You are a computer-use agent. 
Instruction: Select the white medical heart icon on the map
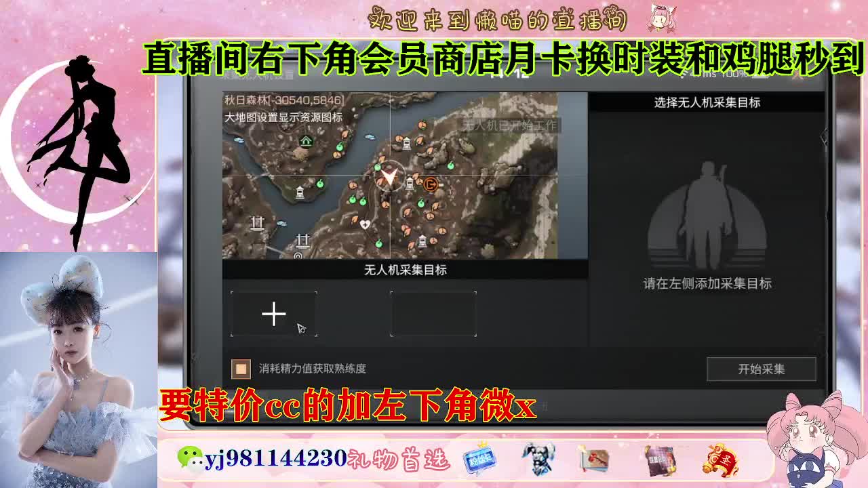coord(365,224)
